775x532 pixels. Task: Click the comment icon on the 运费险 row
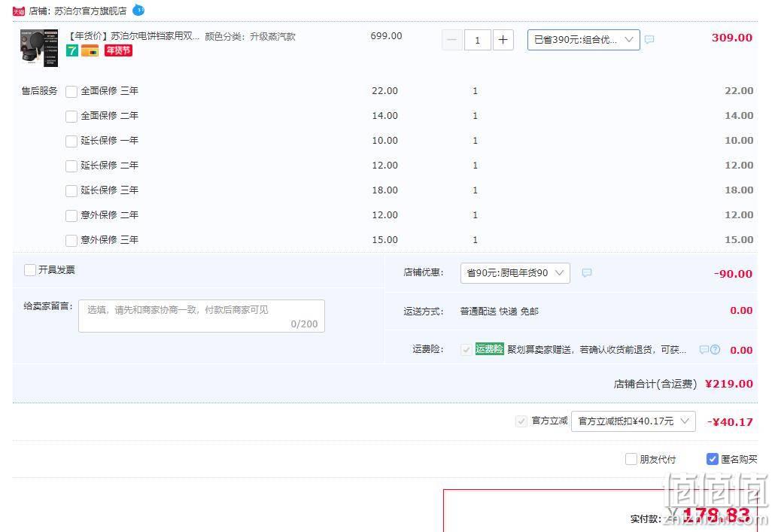pyautogui.click(x=704, y=350)
